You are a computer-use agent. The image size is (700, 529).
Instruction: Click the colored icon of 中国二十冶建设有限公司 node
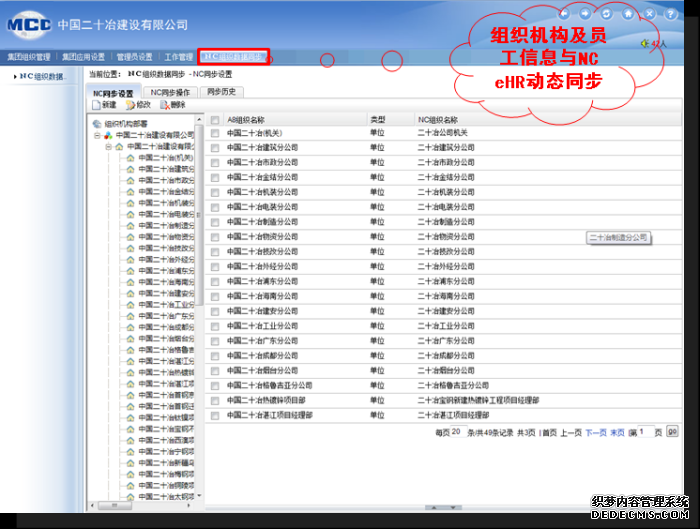coord(108,135)
